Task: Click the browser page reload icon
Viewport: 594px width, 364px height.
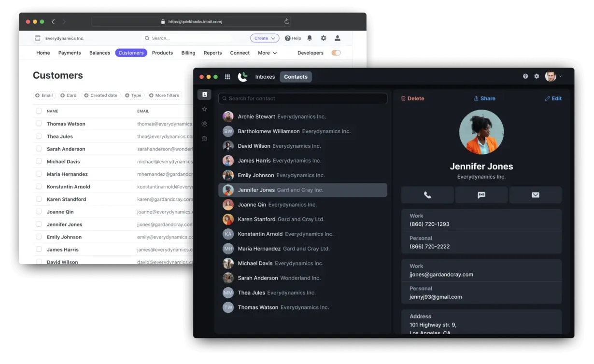Action: click(x=286, y=22)
